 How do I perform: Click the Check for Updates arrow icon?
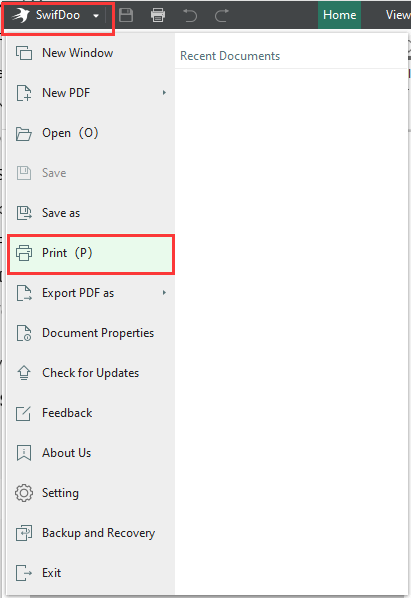pyautogui.click(x=24, y=373)
